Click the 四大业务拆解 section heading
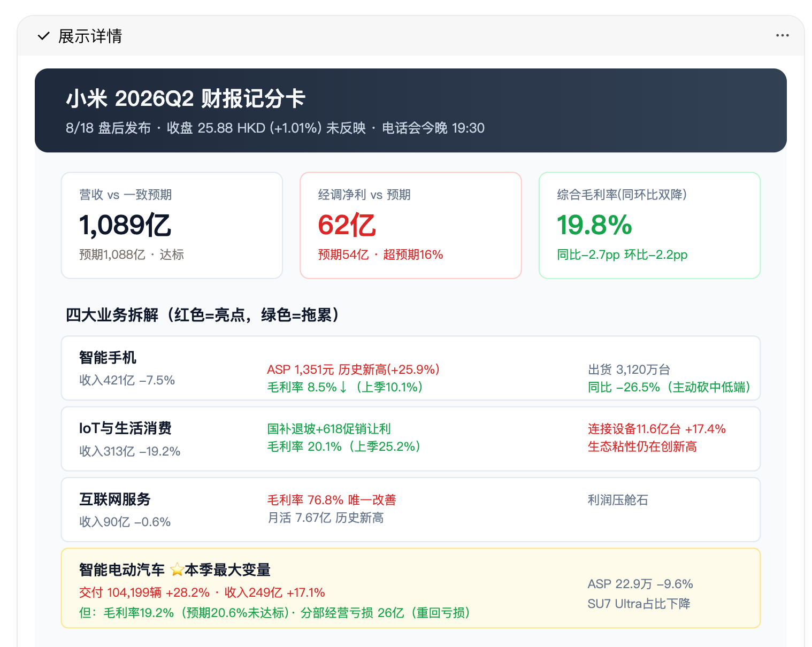Viewport: 812px width, 647px height. click(203, 315)
